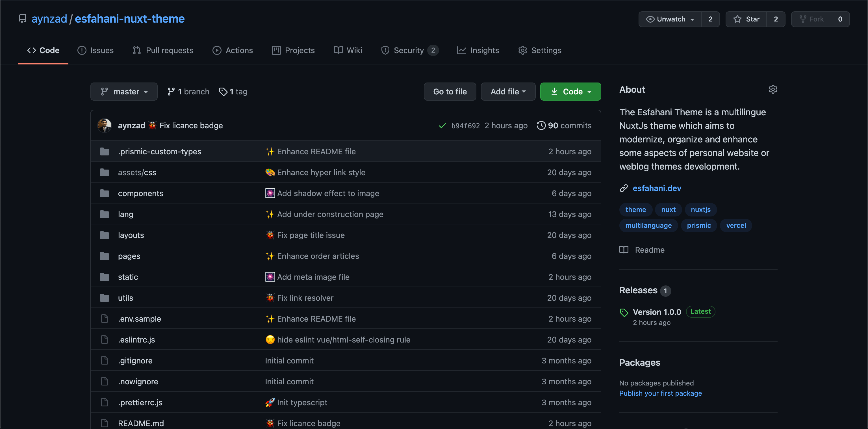Click the file icon for .eslintrc.js

tap(105, 340)
